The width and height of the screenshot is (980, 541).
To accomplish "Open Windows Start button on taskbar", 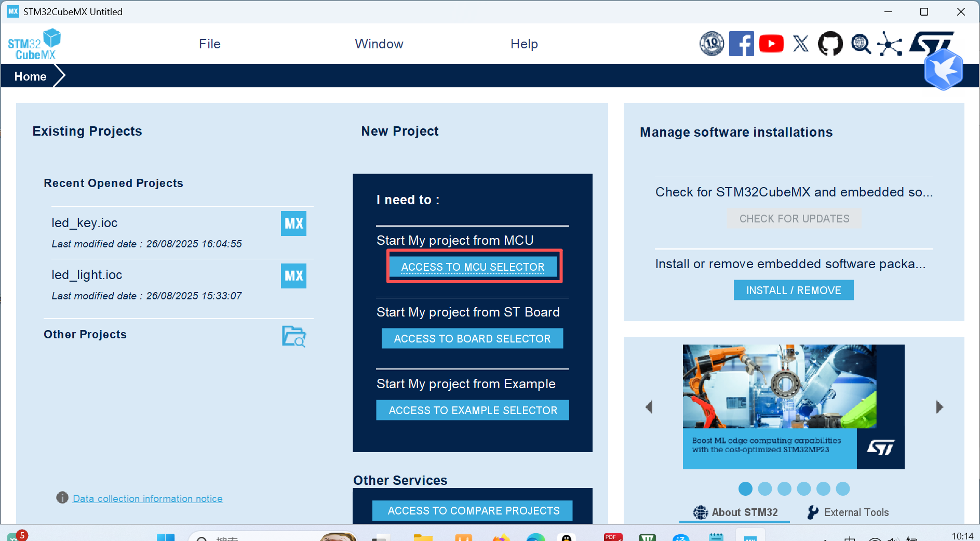I will pos(166,537).
